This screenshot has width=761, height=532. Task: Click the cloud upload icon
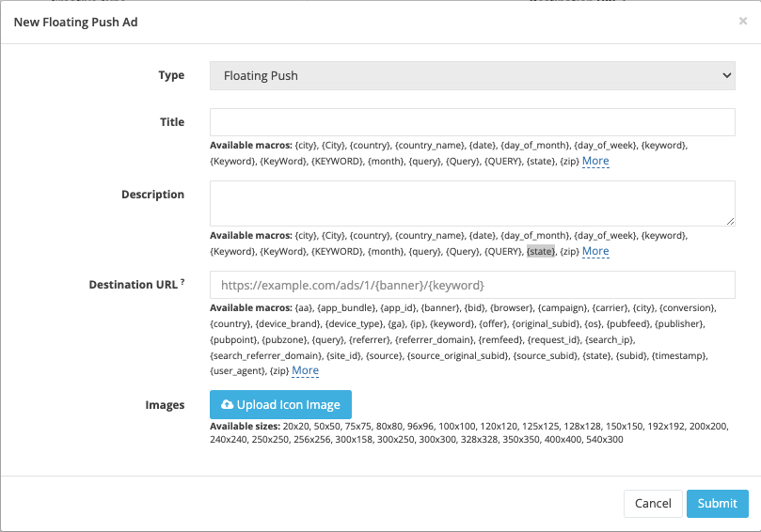(x=227, y=404)
